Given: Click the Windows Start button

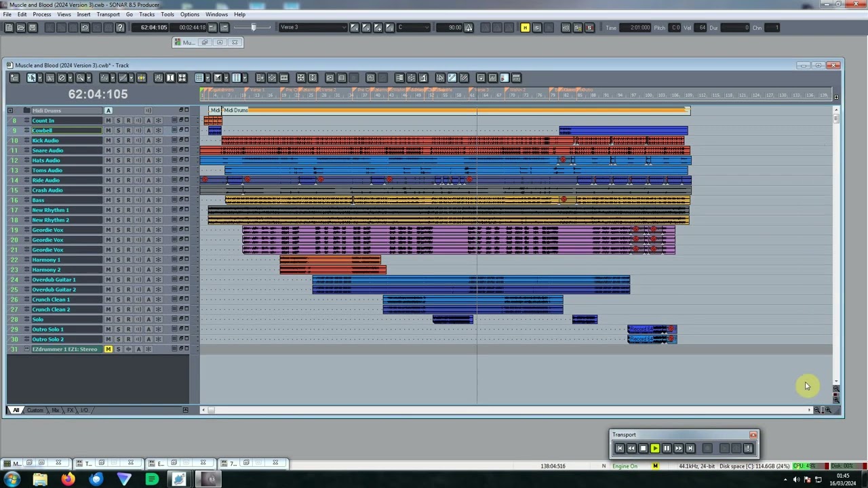Looking at the screenshot, I should [x=12, y=479].
